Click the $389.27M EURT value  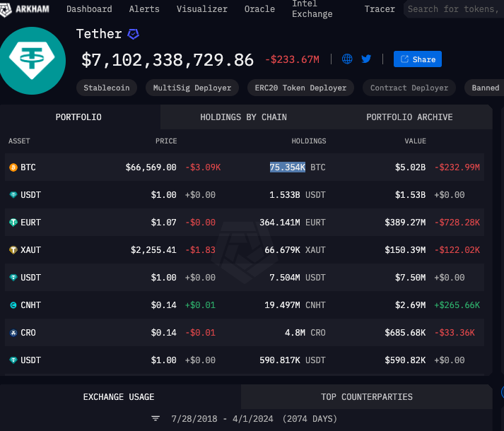(405, 223)
